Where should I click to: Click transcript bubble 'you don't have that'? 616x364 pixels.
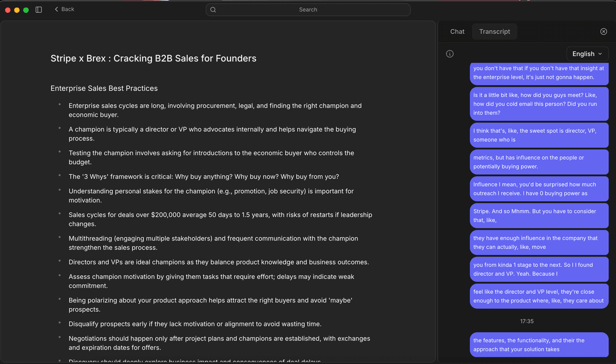(x=539, y=73)
